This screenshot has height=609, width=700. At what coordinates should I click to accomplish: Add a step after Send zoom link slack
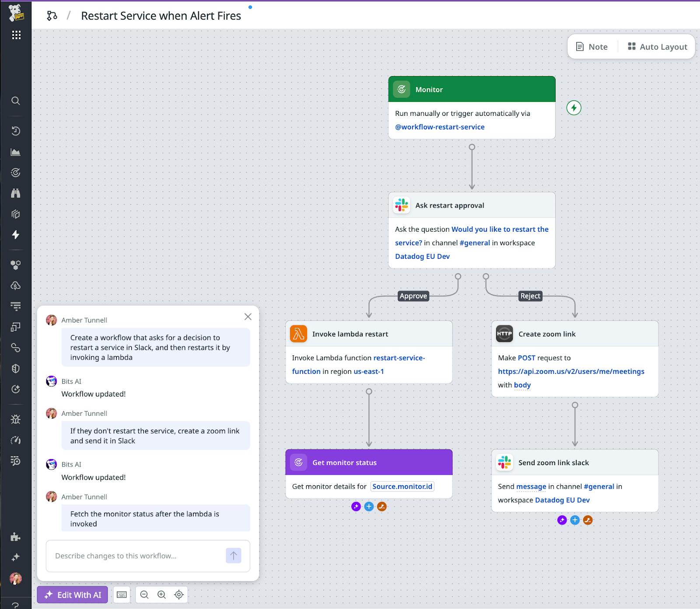574,520
